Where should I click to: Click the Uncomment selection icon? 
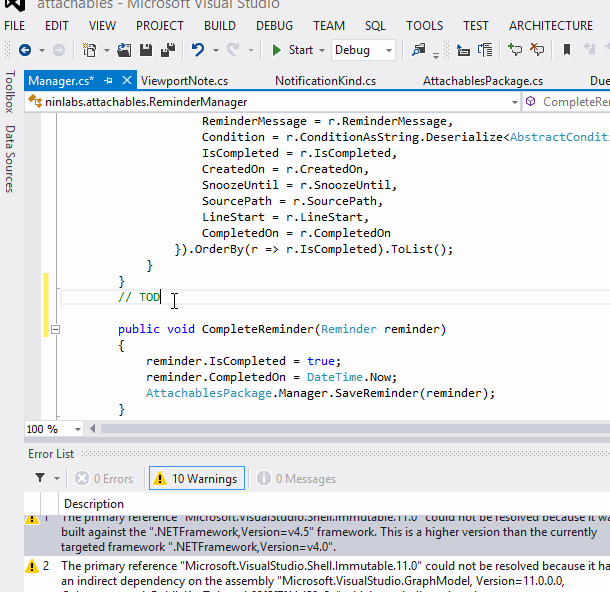tap(537, 50)
